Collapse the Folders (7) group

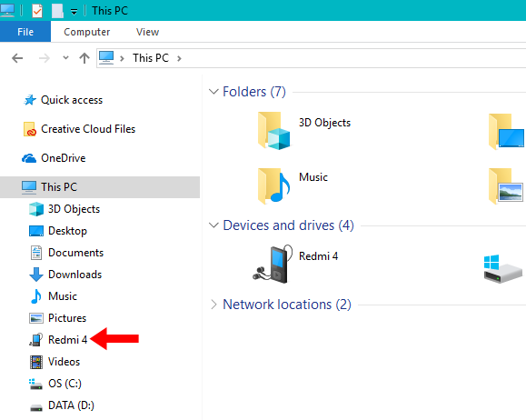pos(213,92)
